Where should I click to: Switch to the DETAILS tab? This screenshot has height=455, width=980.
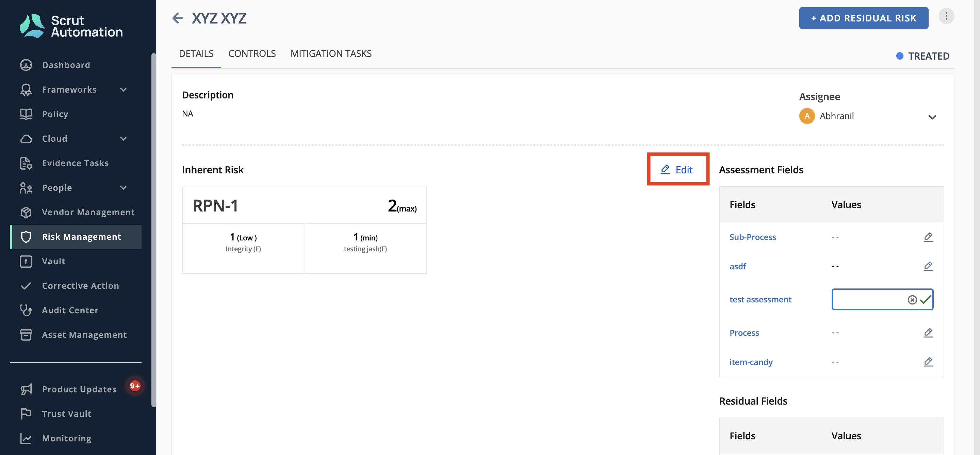pos(196,54)
